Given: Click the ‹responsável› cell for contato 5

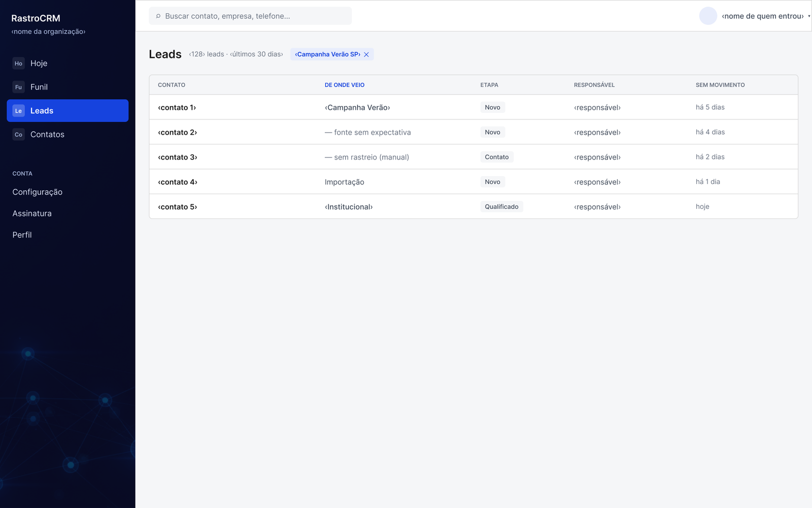Looking at the screenshot, I should [597, 207].
